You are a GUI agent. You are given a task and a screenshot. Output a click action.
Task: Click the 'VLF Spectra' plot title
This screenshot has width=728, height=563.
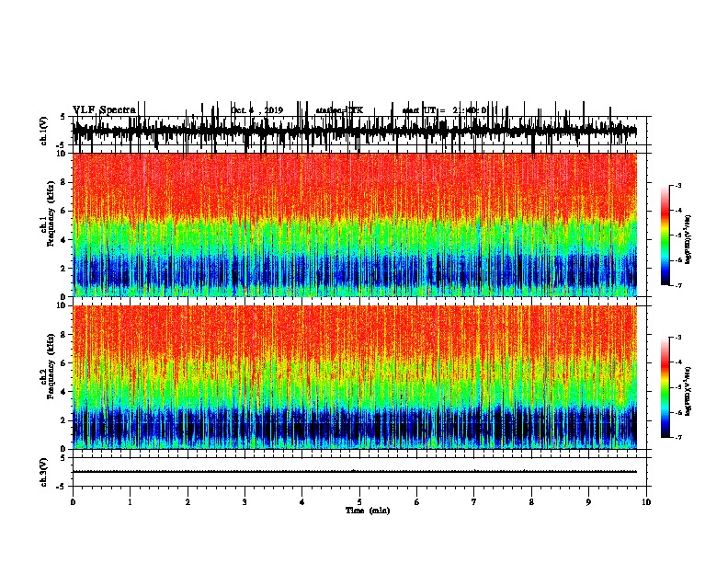[x=104, y=110]
